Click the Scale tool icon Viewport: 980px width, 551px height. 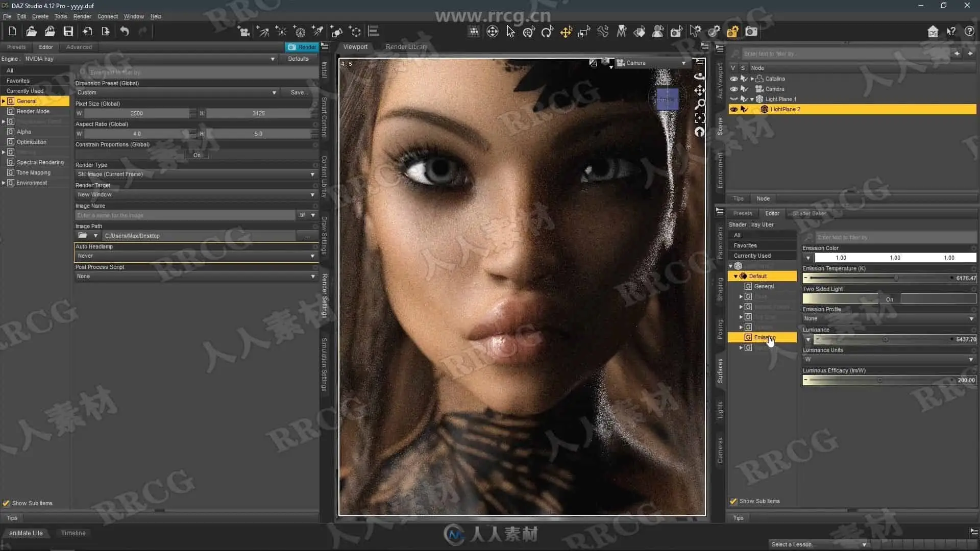[x=584, y=32]
